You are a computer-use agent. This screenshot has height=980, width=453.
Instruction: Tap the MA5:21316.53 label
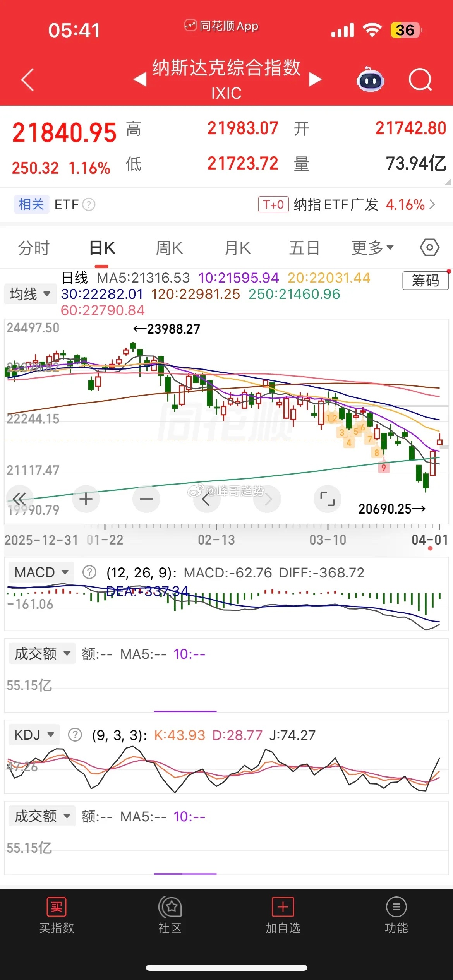click(143, 278)
